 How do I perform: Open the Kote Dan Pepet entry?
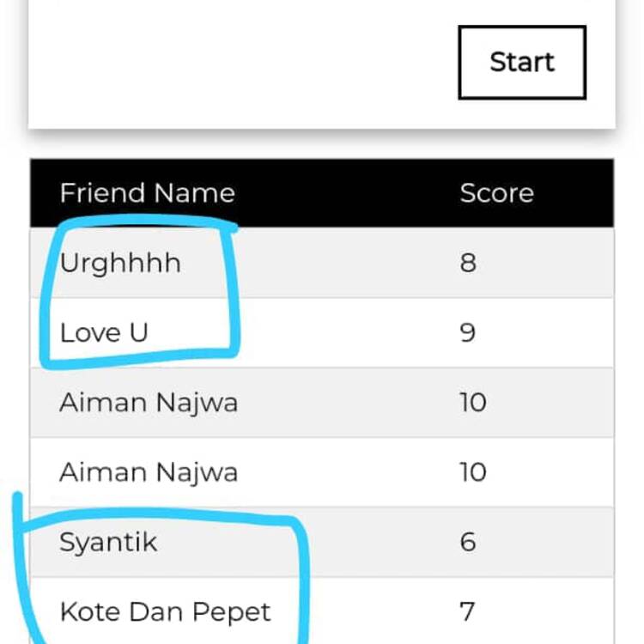pyautogui.click(x=165, y=613)
